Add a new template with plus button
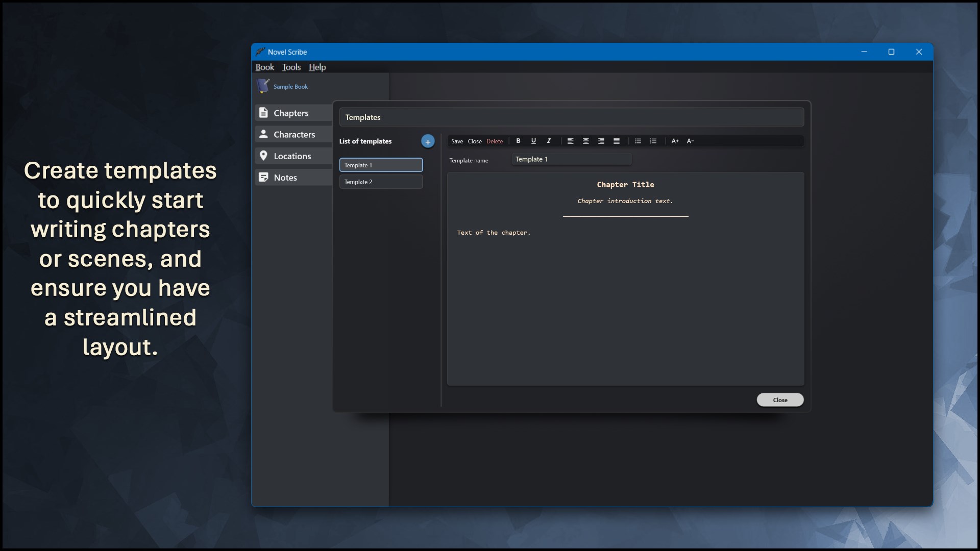 coord(428,141)
